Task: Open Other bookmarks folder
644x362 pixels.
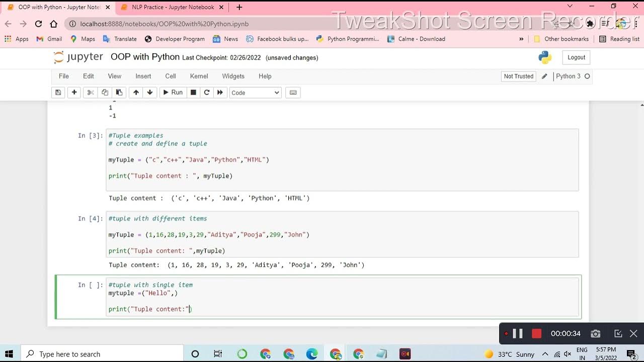Action: (561, 39)
